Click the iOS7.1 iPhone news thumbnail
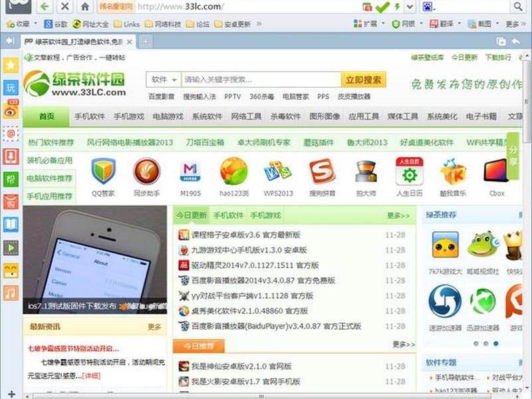The width and height of the screenshot is (532, 399). tap(95, 259)
